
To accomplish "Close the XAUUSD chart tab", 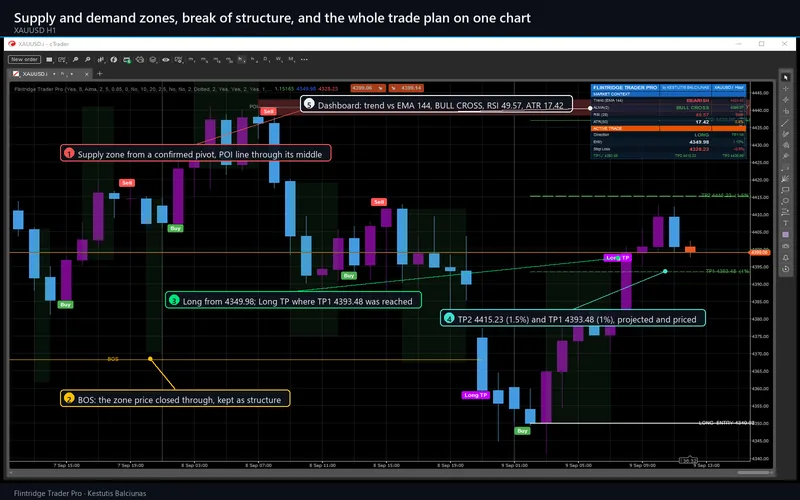I will coord(87,74).
